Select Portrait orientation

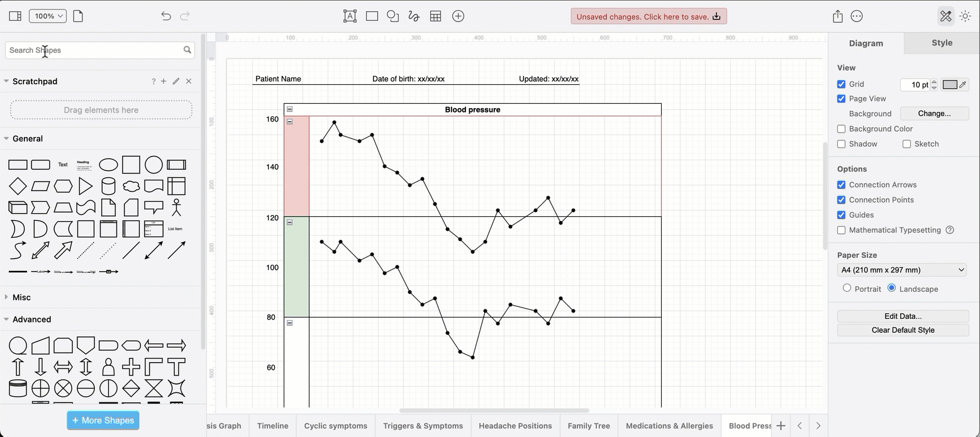(x=847, y=288)
